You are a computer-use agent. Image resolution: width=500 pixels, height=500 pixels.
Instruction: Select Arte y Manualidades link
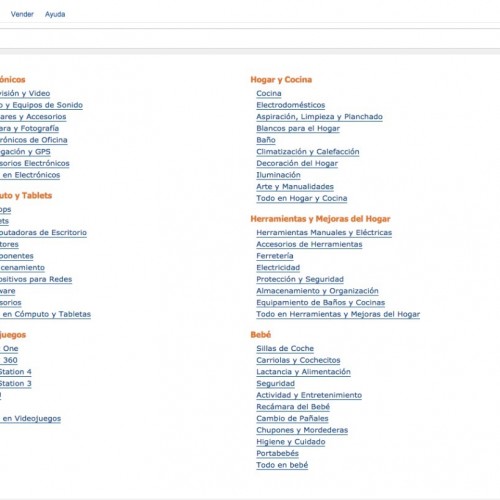295,187
